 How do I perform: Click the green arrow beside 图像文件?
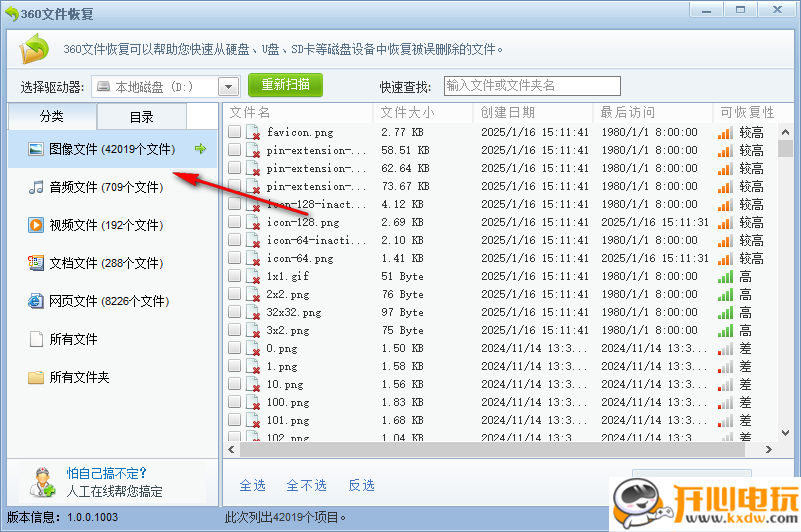click(x=200, y=149)
